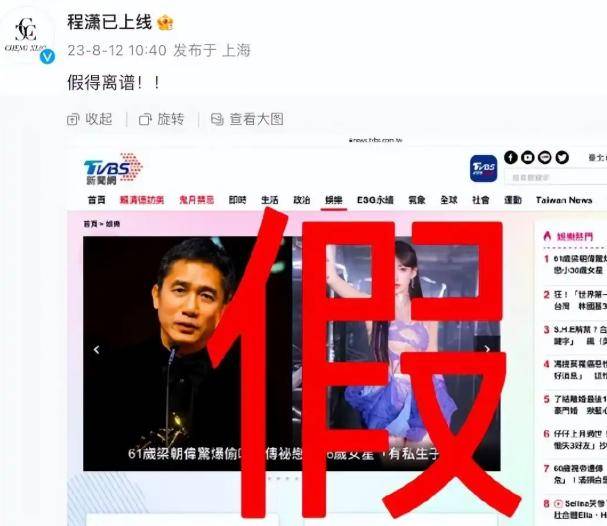Image resolution: width=607 pixels, height=526 pixels.
Task: Focus the TVBS search input field
Action: click(x=556, y=178)
